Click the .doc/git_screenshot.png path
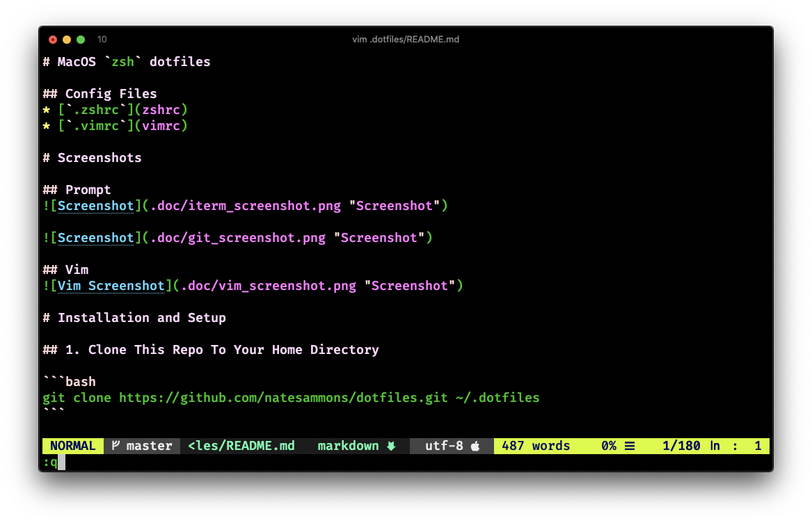This screenshot has height=523, width=812. 238,238
